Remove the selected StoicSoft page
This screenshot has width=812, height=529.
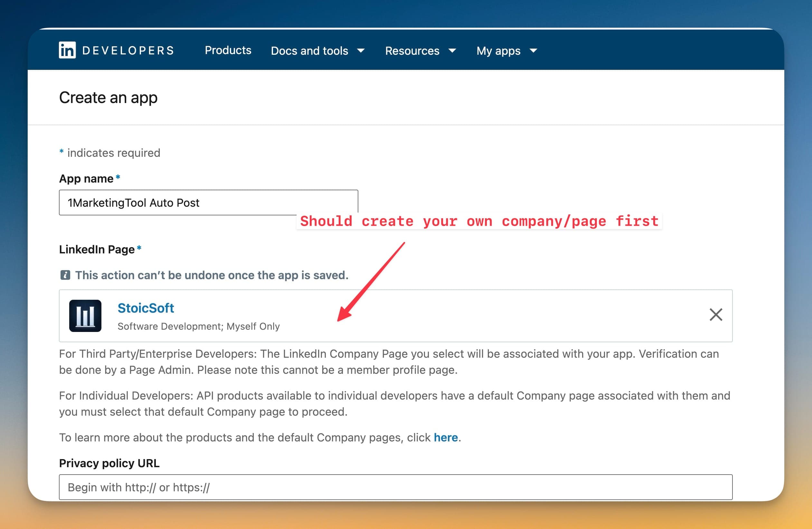(716, 315)
